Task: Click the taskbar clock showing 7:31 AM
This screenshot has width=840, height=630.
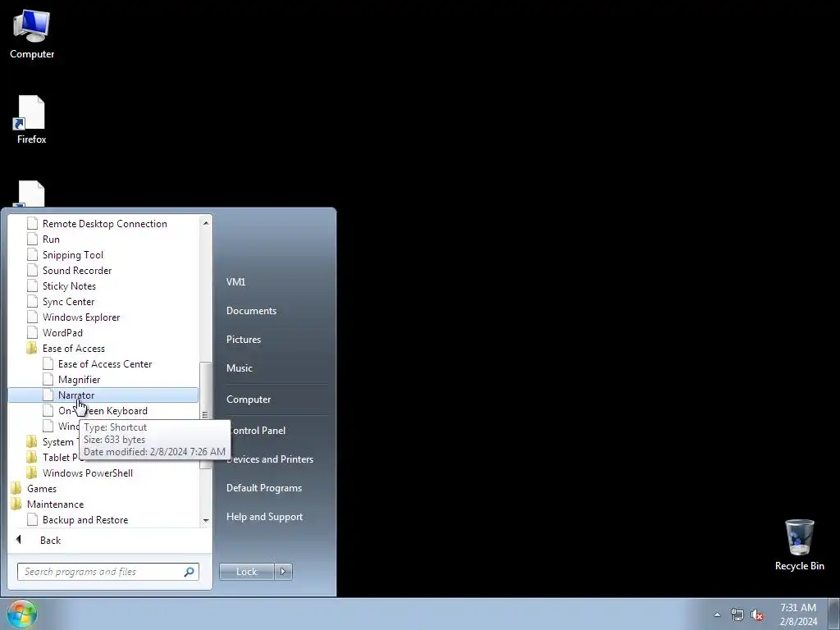Action: [x=798, y=614]
